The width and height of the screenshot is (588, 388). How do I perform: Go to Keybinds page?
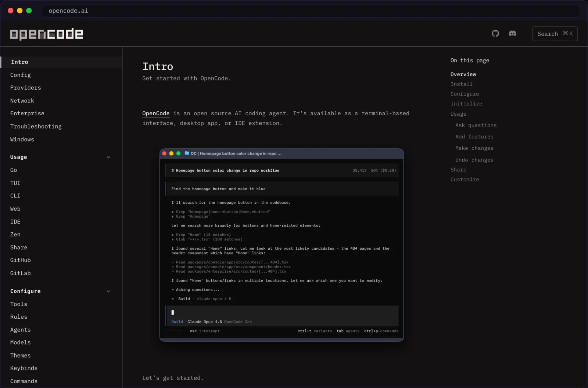24,368
